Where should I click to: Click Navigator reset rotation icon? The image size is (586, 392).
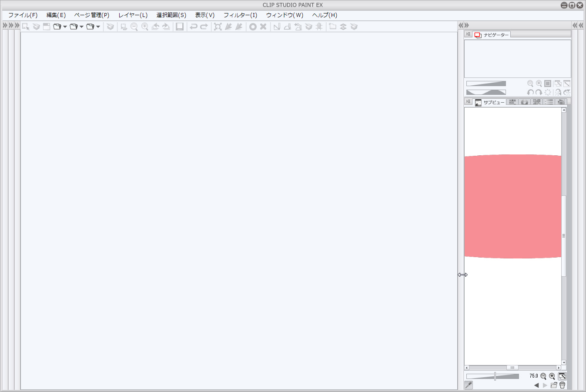tap(548, 92)
